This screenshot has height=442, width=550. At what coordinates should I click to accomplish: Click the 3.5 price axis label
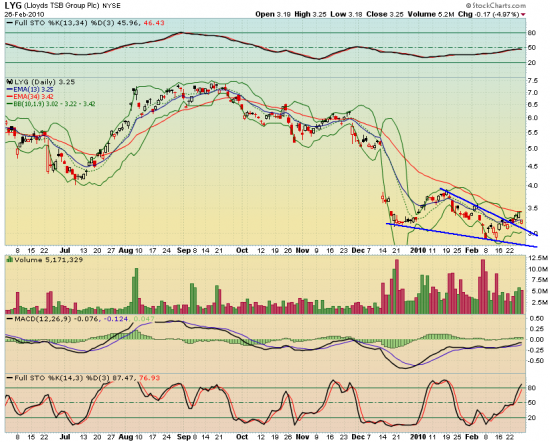coord(532,208)
